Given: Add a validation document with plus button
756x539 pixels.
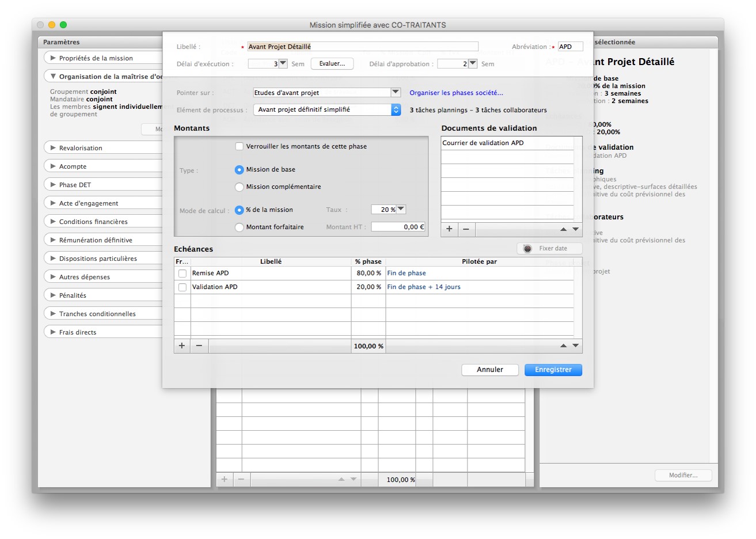Looking at the screenshot, I should click(x=449, y=229).
